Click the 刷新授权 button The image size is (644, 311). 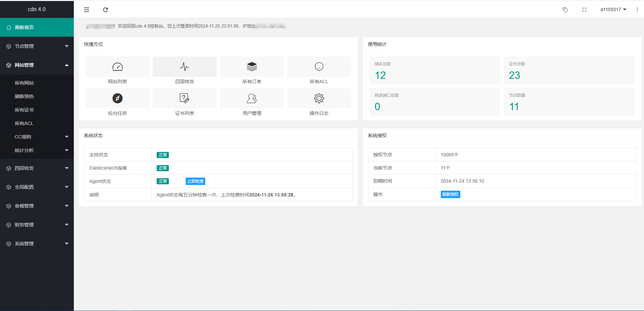click(x=450, y=194)
